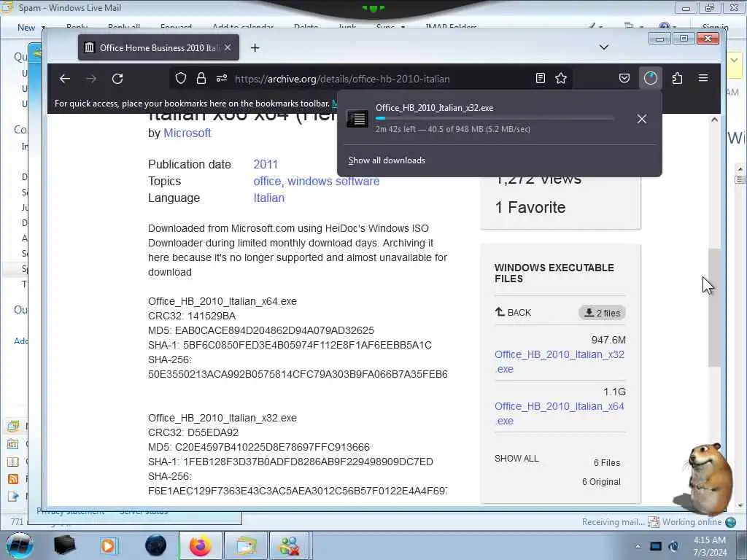747x560 pixels.
Task: Go back using the Firefox back arrow
Action: click(x=65, y=79)
